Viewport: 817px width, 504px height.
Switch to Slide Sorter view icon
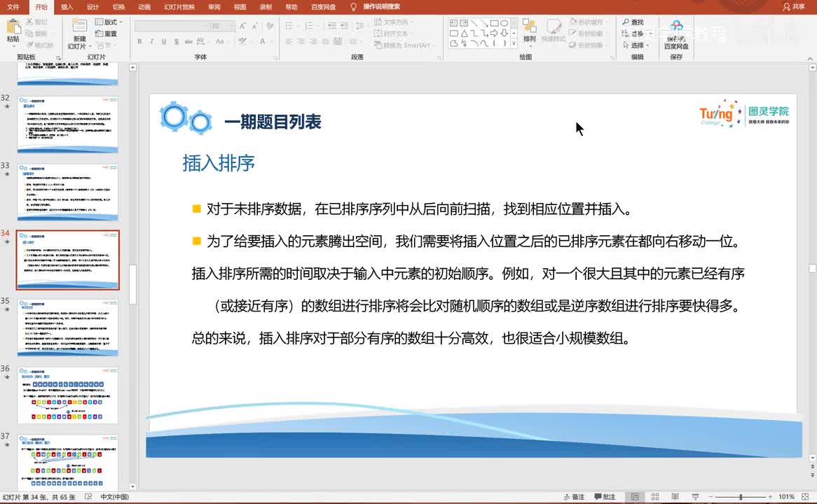[x=655, y=497]
